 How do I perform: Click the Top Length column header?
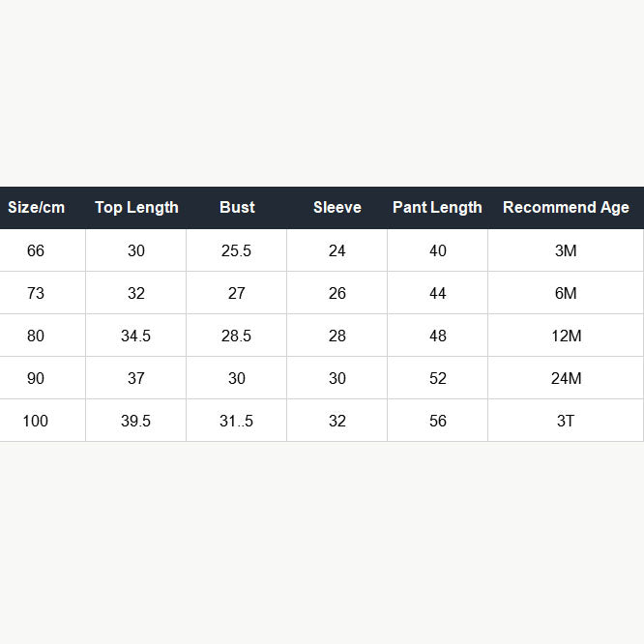click(136, 207)
